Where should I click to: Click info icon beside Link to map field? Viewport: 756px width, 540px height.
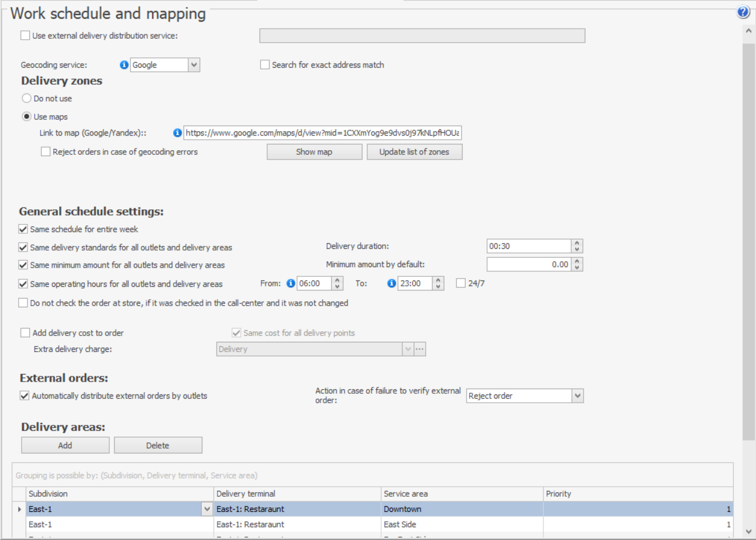tap(178, 133)
